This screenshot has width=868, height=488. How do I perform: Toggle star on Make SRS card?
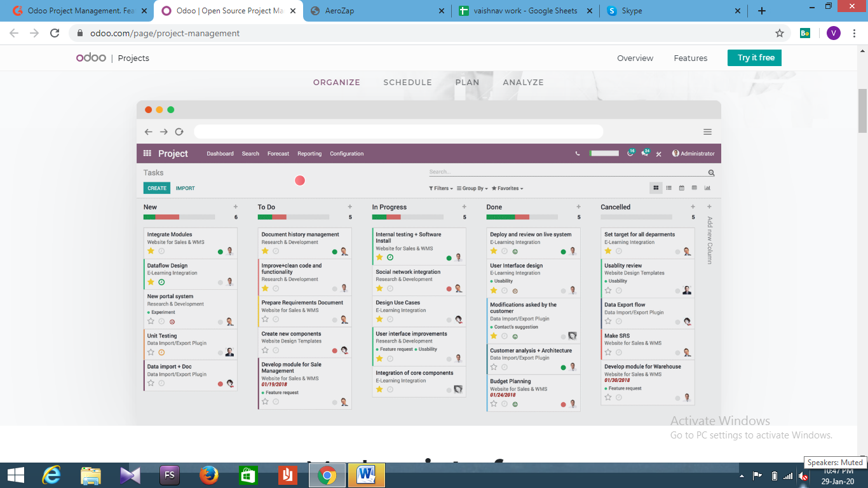608,352
